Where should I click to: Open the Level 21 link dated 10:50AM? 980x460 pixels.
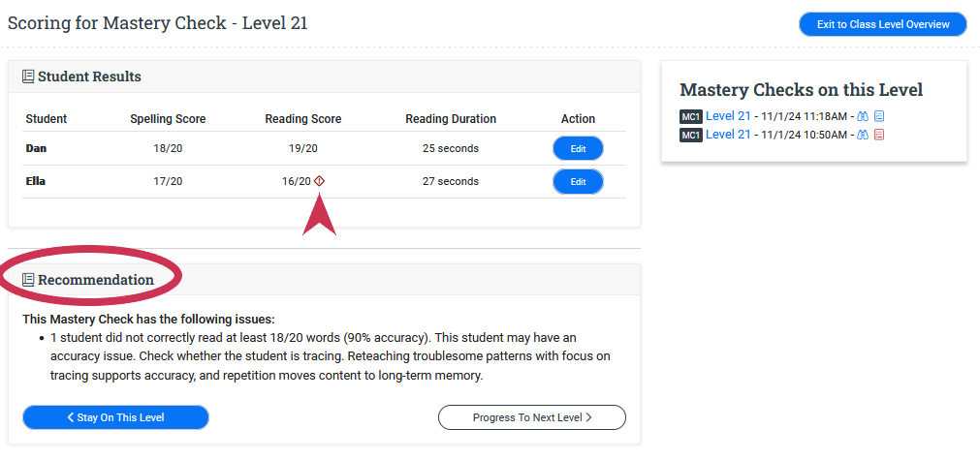pos(728,135)
